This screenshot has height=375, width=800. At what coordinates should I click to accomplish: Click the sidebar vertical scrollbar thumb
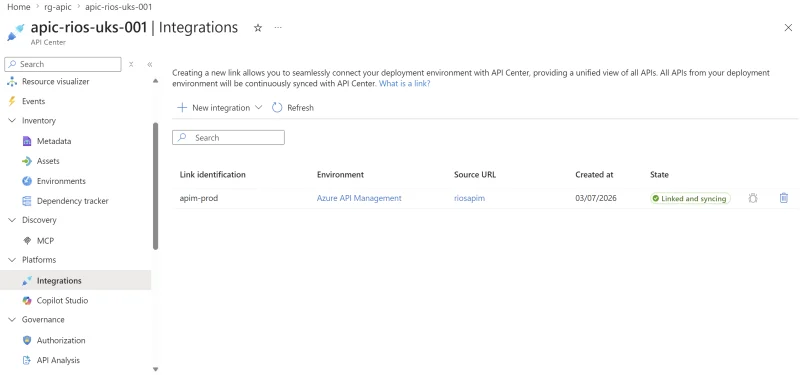[156, 186]
